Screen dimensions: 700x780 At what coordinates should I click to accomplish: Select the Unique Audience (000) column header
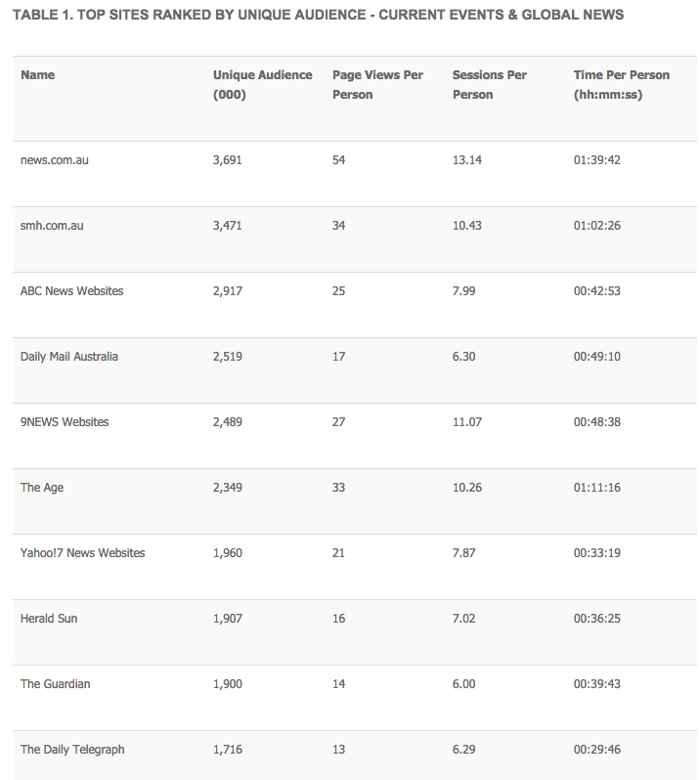[263, 85]
